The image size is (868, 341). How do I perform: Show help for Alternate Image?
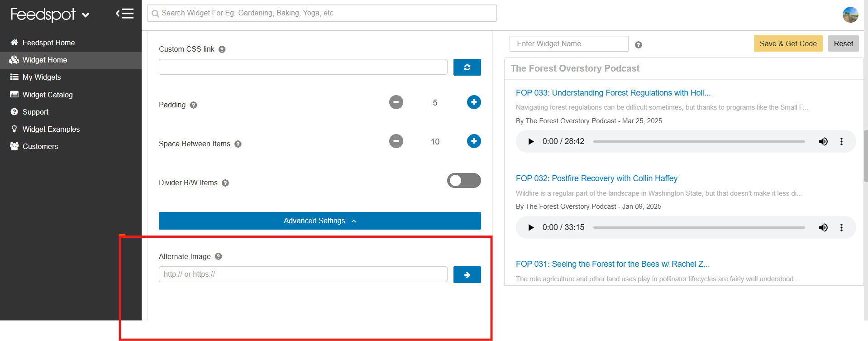(218, 256)
